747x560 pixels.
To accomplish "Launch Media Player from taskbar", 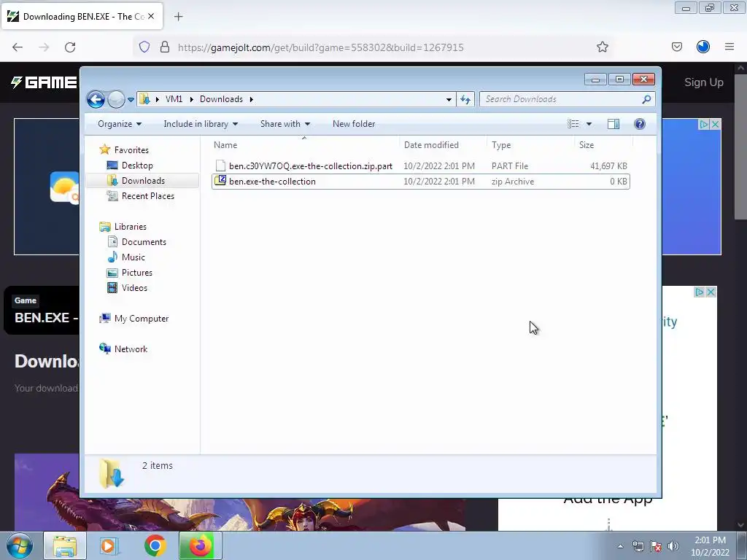I will click(x=109, y=545).
